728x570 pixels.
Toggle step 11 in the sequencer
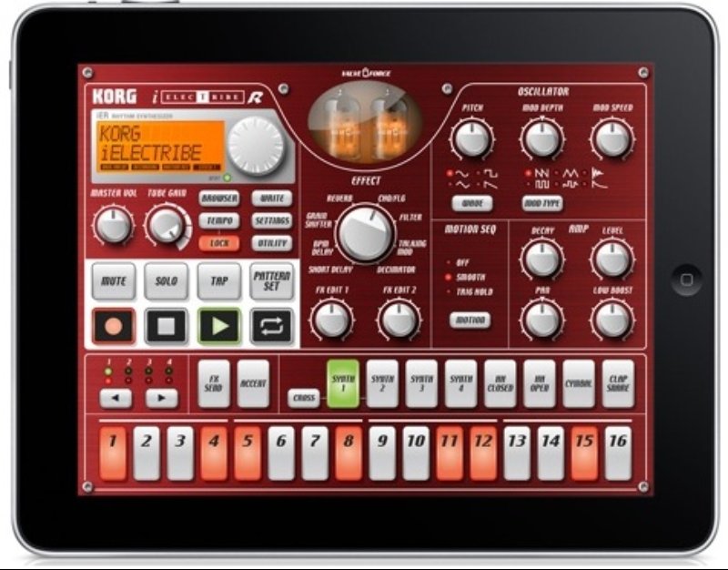(x=450, y=453)
